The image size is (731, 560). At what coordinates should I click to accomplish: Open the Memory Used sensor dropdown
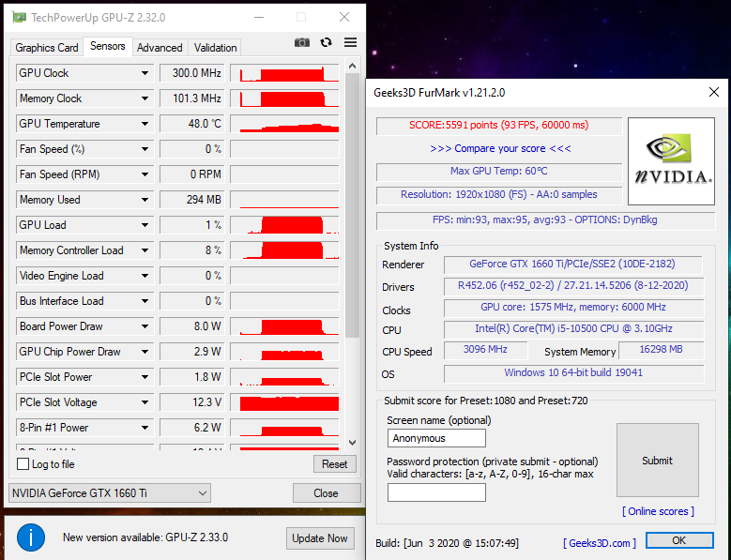click(145, 200)
